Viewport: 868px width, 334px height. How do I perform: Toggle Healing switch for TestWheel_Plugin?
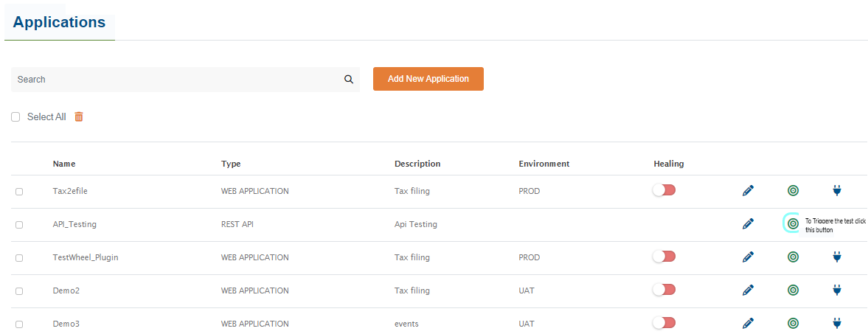pyautogui.click(x=664, y=257)
